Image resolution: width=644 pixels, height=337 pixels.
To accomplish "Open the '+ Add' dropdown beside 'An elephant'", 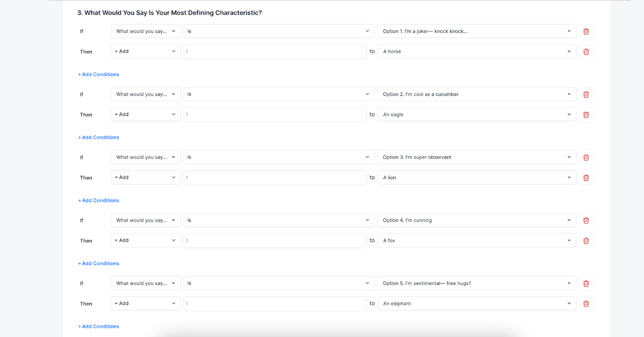I will (146, 304).
